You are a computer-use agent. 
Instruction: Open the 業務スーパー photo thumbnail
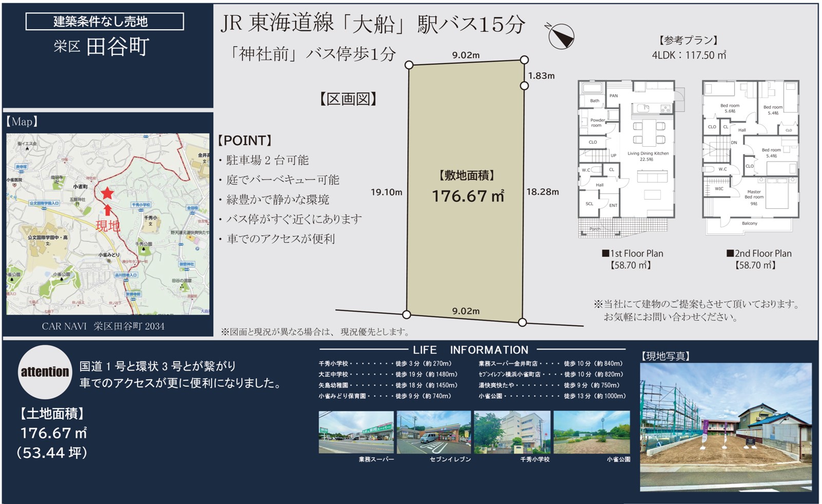(356, 432)
